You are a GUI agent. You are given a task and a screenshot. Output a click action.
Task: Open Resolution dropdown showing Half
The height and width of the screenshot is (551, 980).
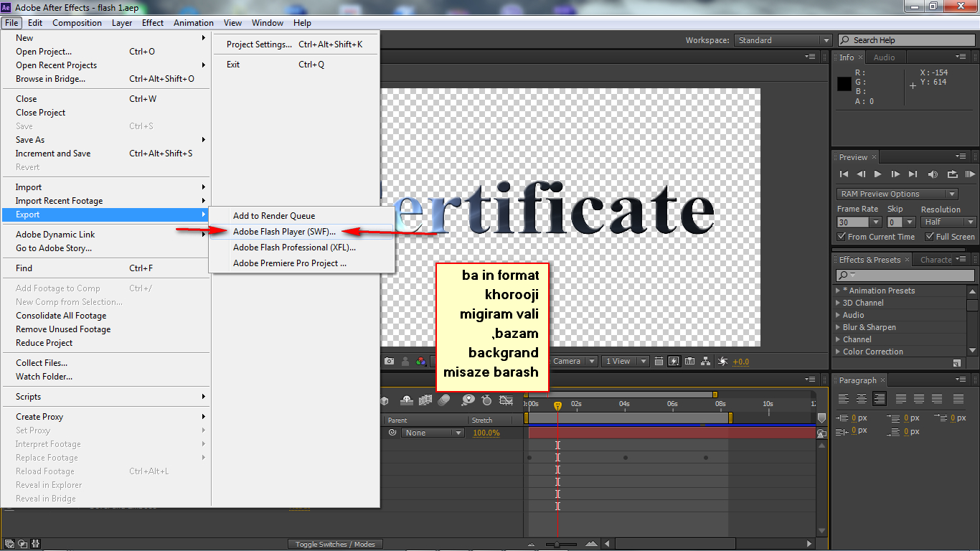point(948,222)
